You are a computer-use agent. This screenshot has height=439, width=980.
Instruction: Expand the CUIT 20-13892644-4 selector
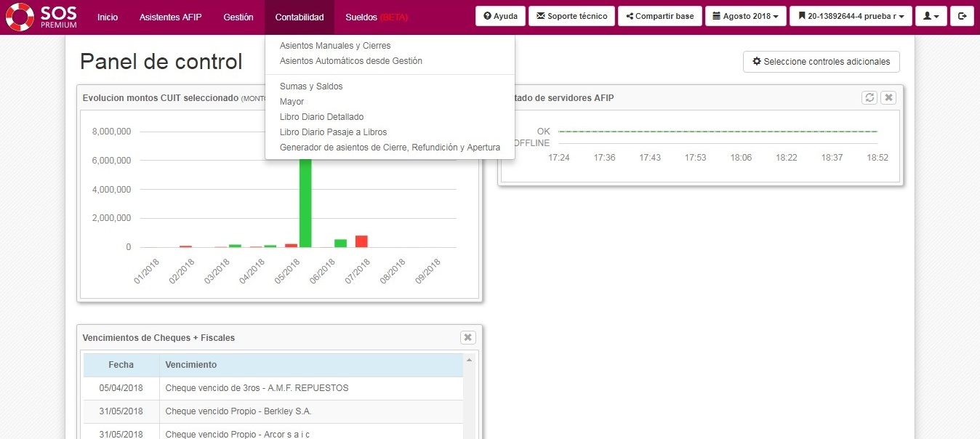(850, 16)
